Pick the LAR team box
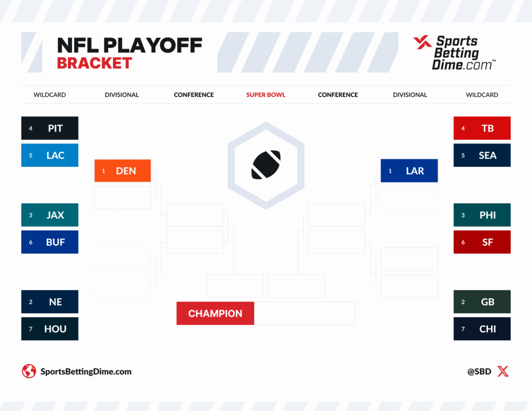This screenshot has height=411, width=532. pyautogui.click(x=409, y=170)
